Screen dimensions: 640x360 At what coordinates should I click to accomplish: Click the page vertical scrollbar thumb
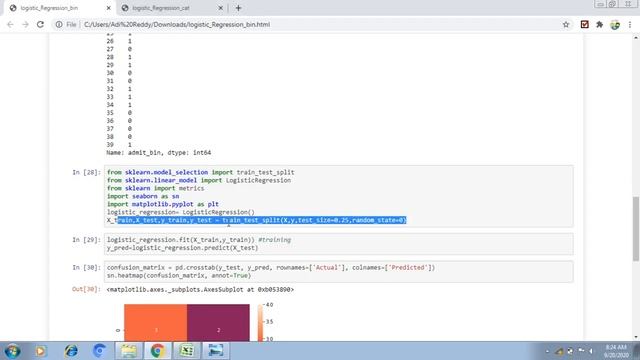[x=636, y=229]
